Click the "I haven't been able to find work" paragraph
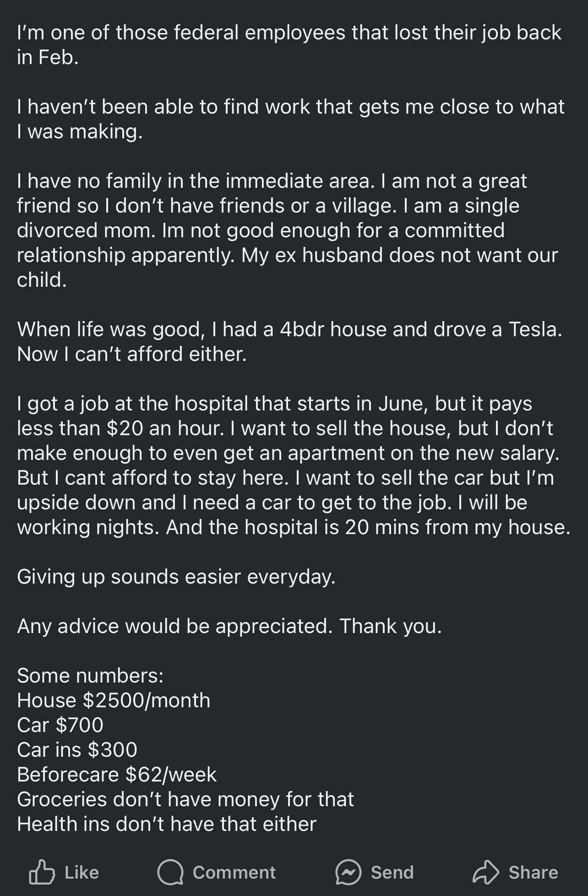The width and height of the screenshot is (588, 896). point(291,119)
